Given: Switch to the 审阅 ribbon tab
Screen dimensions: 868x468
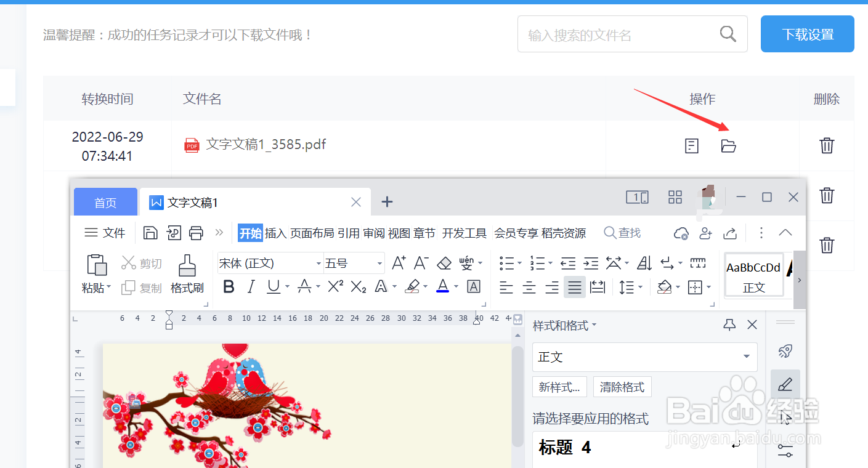Looking at the screenshot, I should tap(374, 233).
